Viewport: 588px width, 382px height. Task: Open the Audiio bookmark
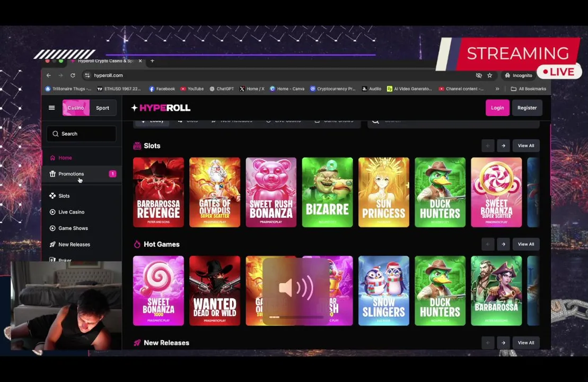tap(372, 89)
